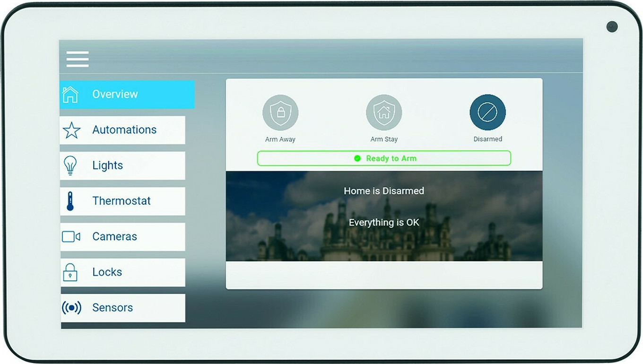
Task: Go to the Overview menu item
Action: tap(115, 95)
